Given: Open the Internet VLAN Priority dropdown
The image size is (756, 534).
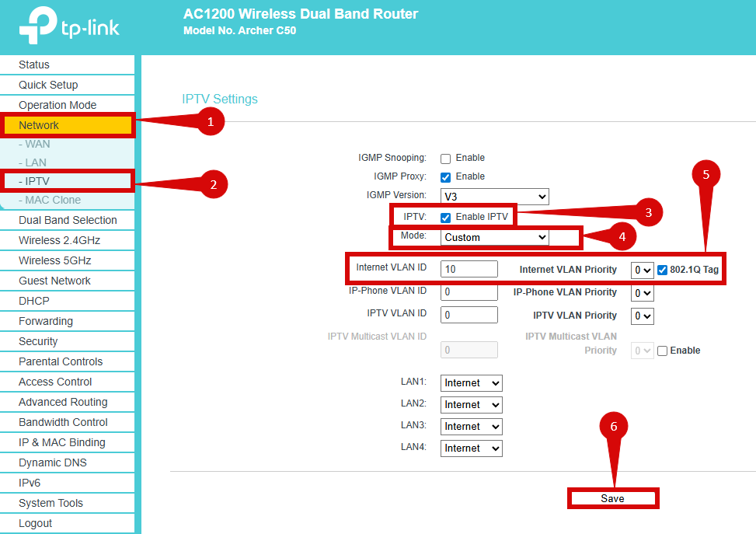Looking at the screenshot, I should 643,270.
